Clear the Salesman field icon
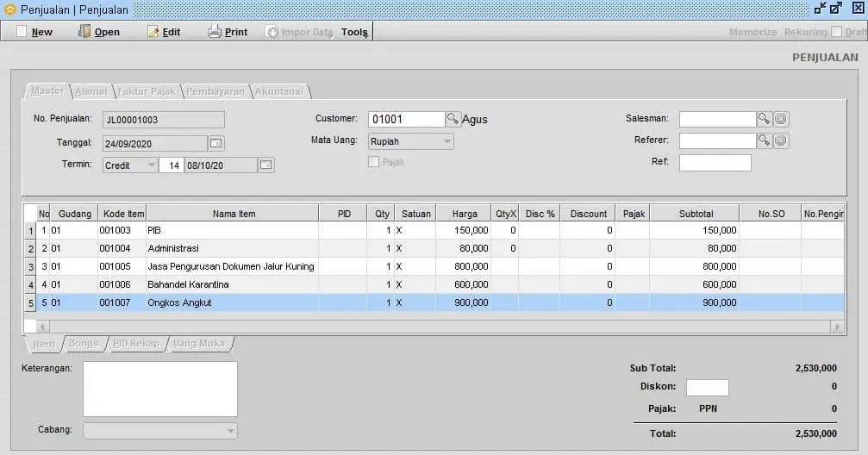The height and width of the screenshot is (455, 868). [781, 118]
